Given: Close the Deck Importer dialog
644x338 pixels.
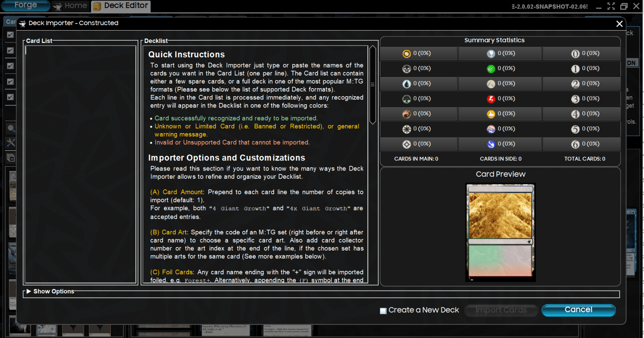Looking at the screenshot, I should [619, 24].
